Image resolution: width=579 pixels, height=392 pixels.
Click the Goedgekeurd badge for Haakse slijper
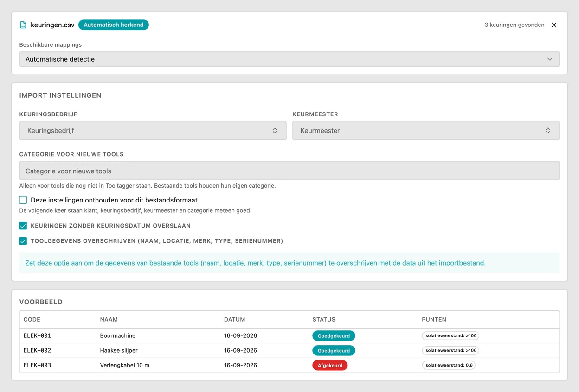click(334, 351)
